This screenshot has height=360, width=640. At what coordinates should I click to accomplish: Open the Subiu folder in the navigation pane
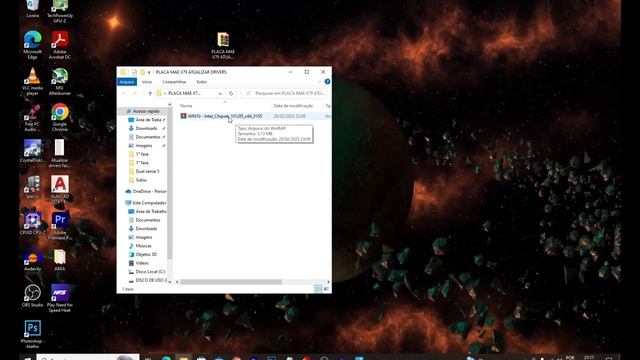tap(141, 180)
